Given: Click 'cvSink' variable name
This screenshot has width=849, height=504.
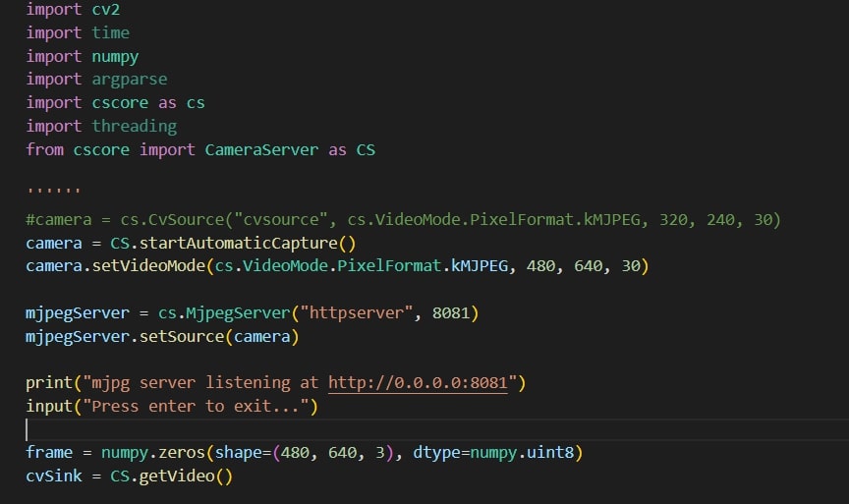Looking at the screenshot, I should click(x=54, y=476).
